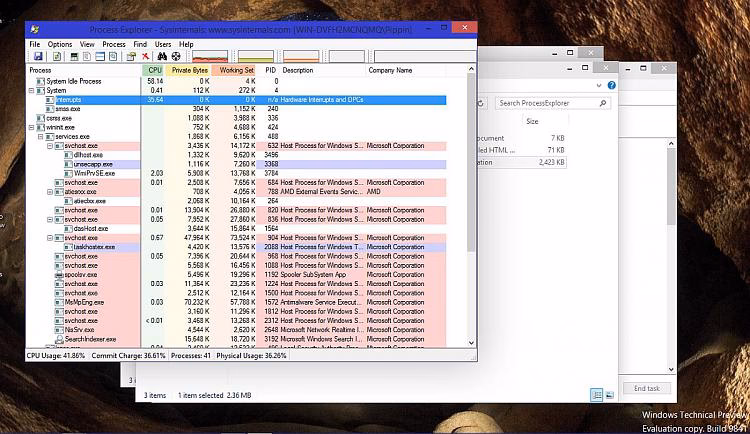Click the Process Explorer title bar app icon
The width and height of the screenshot is (750, 434).
coord(34,29)
